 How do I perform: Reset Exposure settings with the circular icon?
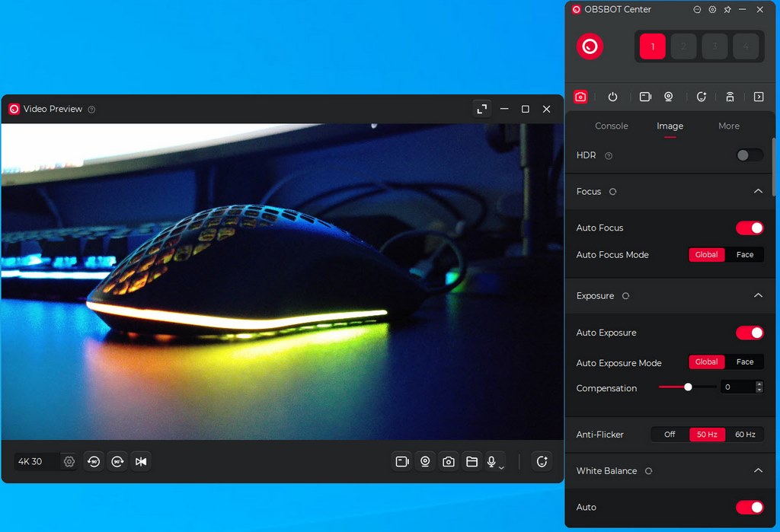(626, 296)
